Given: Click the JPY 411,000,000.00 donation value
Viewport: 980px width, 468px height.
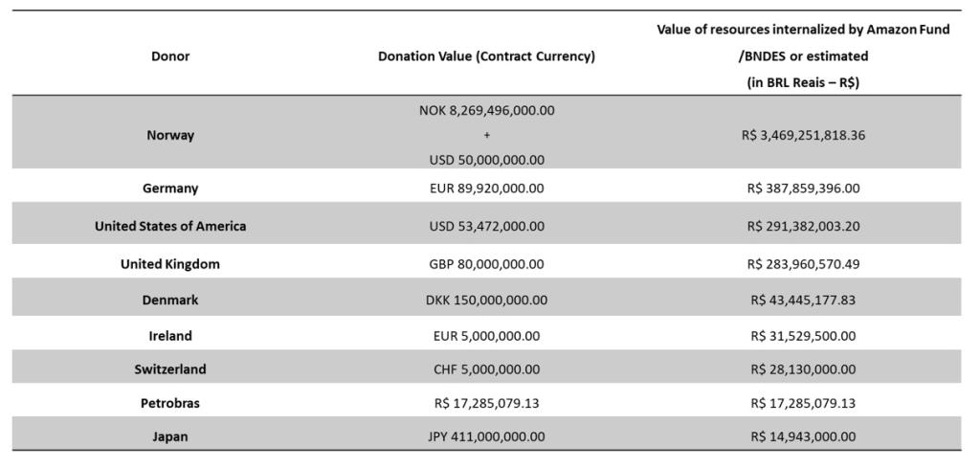Looking at the screenshot, I should click(486, 437).
